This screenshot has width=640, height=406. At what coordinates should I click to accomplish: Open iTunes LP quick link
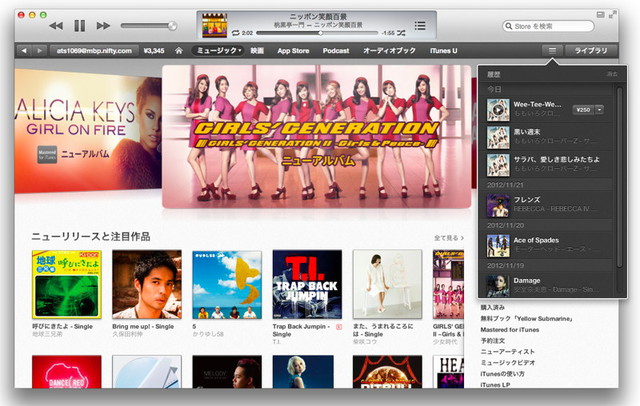coord(495,384)
